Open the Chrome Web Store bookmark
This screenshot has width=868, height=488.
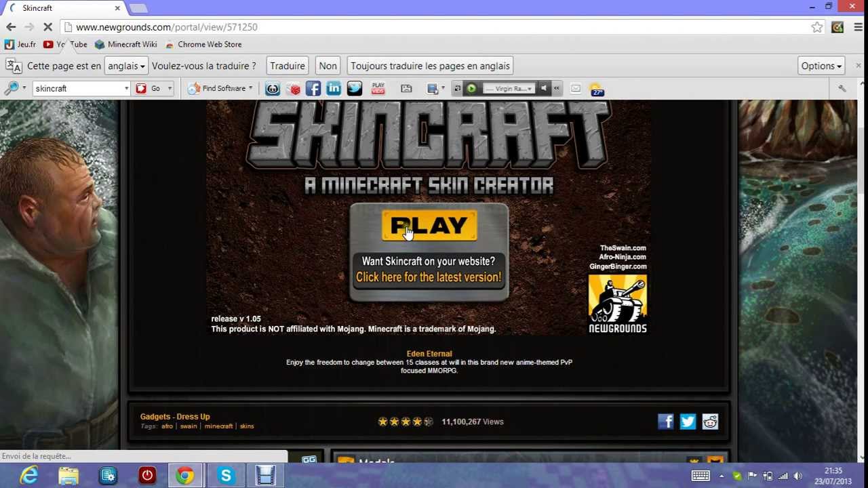203,44
